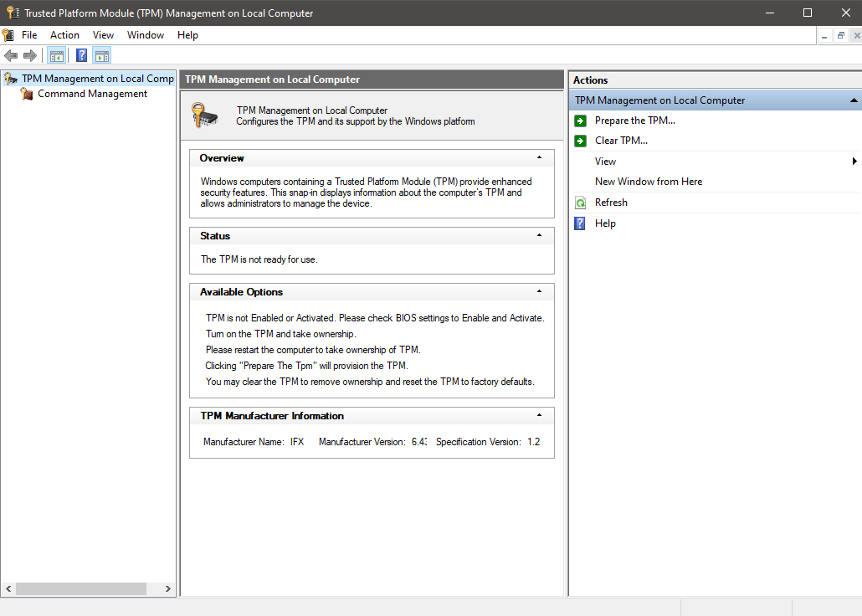Click the blue Help toolbar icon
862x616 pixels.
(81, 55)
